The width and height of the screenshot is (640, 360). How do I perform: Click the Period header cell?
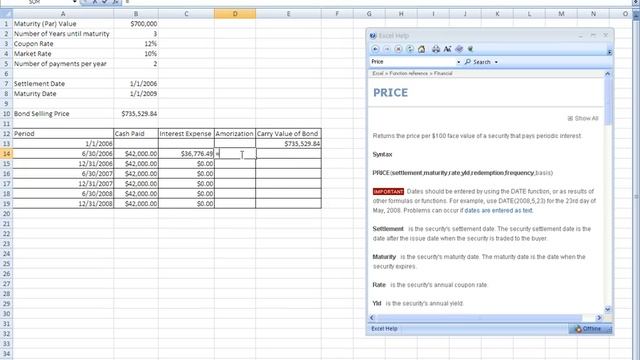pyautogui.click(x=63, y=133)
